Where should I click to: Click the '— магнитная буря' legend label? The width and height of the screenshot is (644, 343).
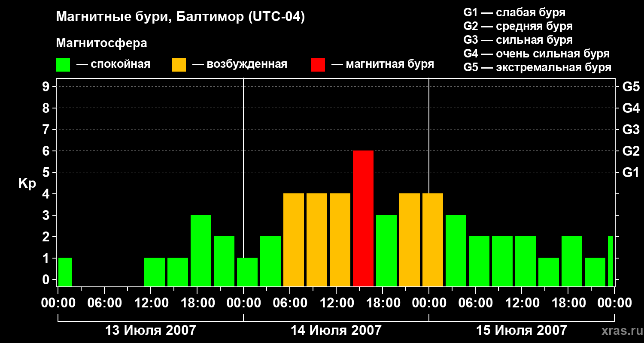[383, 64]
